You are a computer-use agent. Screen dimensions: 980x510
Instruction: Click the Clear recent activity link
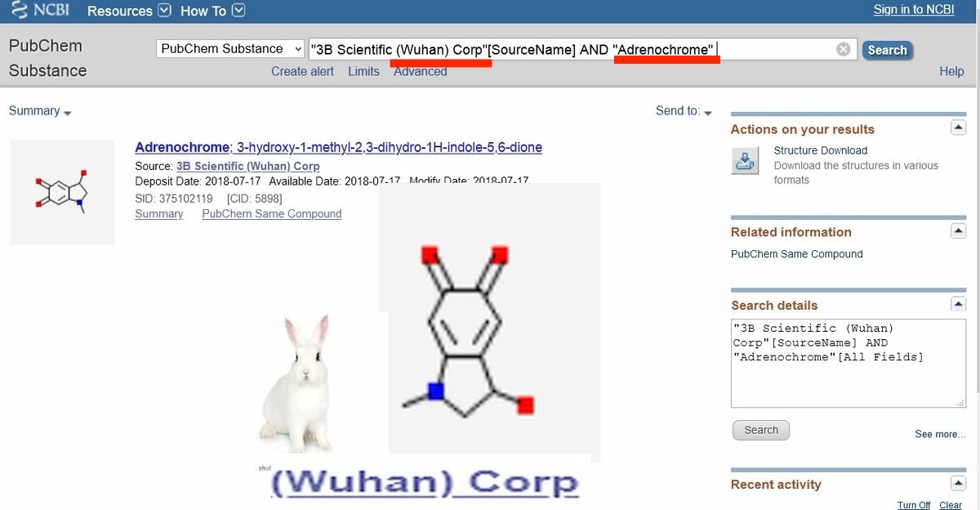click(x=951, y=505)
